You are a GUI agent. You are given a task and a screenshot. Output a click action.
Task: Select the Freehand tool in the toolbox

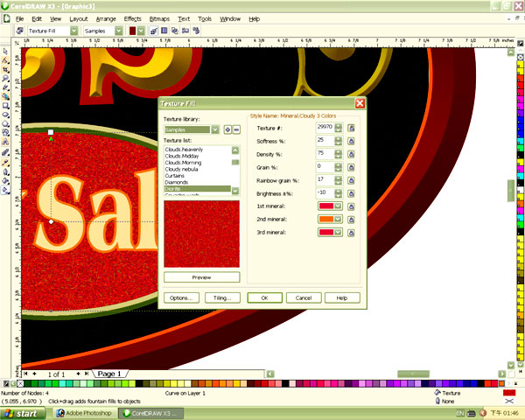pos(5,87)
